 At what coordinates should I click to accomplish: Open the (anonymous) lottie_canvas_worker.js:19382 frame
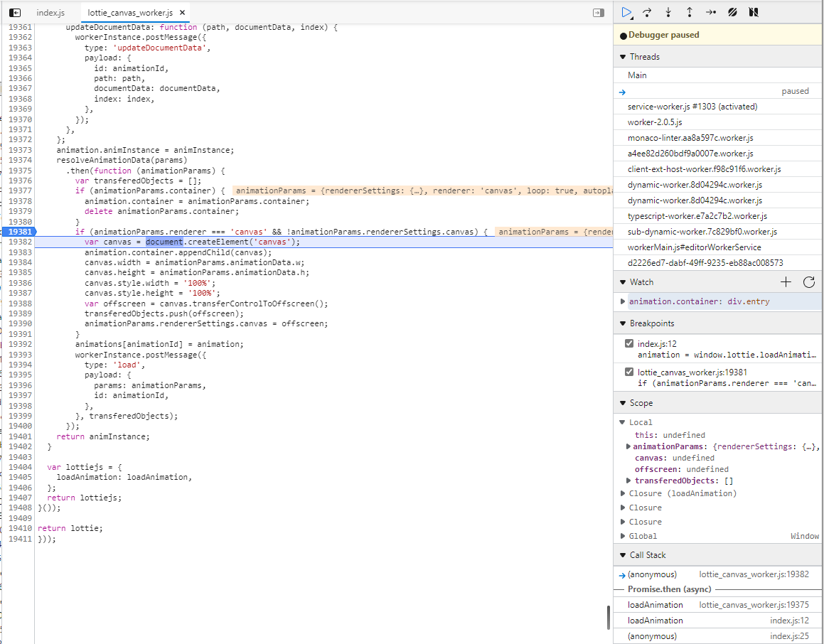(x=718, y=574)
